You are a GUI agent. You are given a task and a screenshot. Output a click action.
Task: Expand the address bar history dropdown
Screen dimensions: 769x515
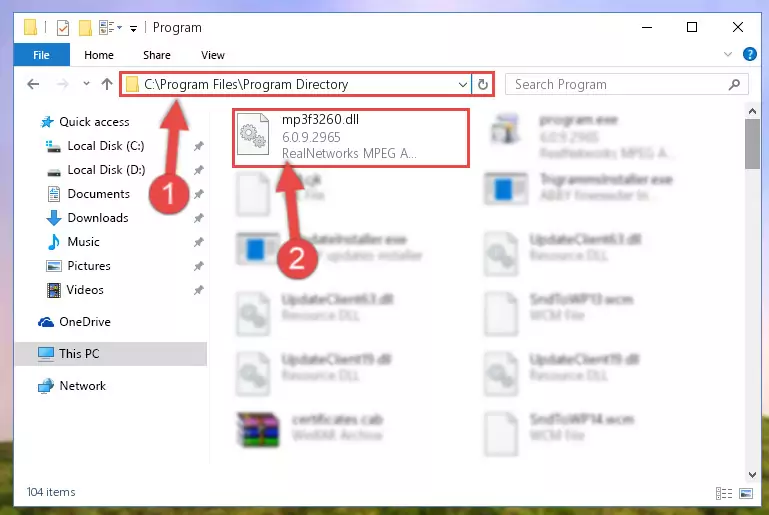462,84
